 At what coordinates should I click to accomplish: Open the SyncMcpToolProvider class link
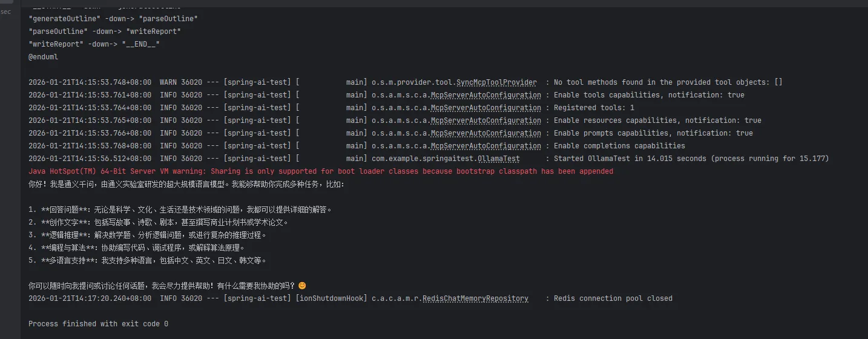click(x=496, y=82)
